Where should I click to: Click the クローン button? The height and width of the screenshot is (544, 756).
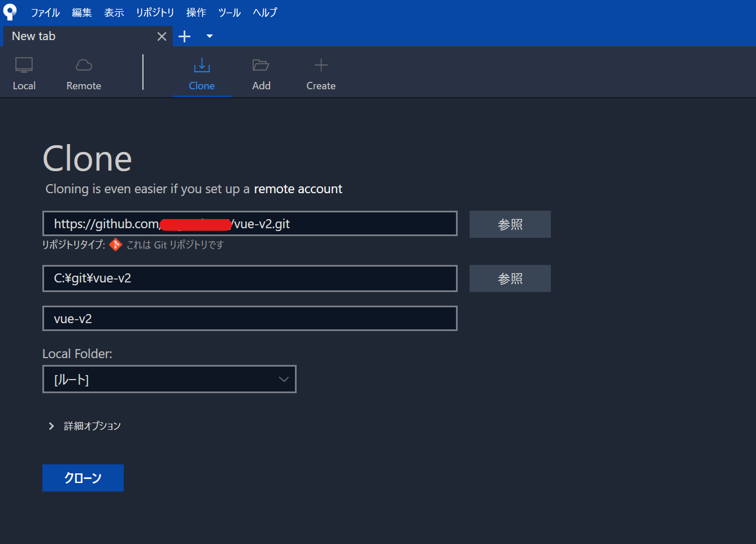[x=83, y=478]
